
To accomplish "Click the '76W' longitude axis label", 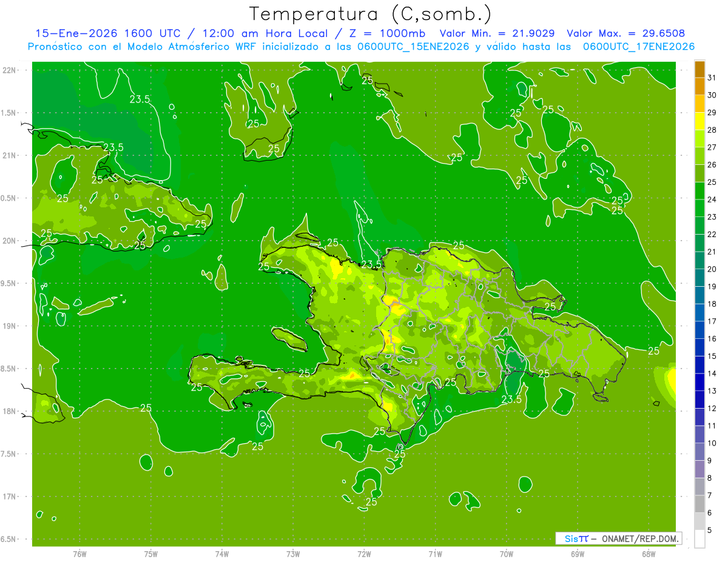I will [79, 554].
